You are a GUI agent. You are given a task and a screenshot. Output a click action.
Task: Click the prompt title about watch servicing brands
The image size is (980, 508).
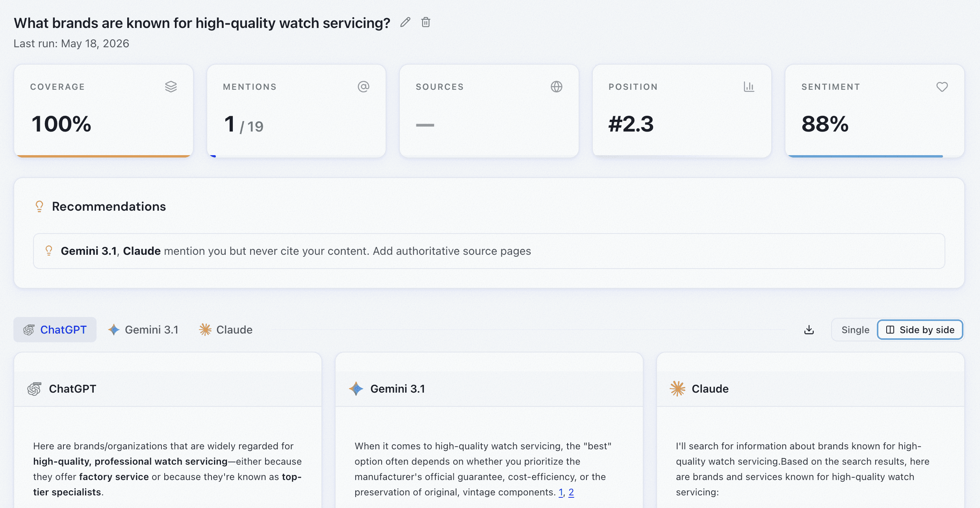(x=202, y=23)
